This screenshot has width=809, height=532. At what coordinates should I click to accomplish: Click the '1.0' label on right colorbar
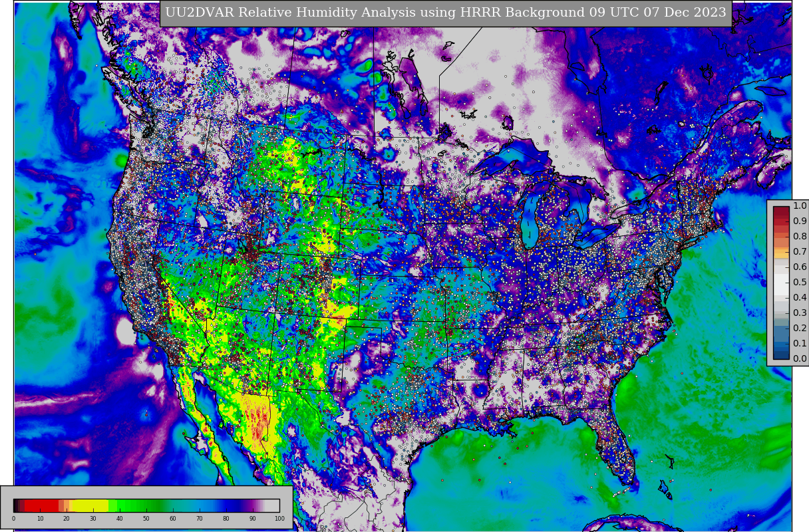800,206
